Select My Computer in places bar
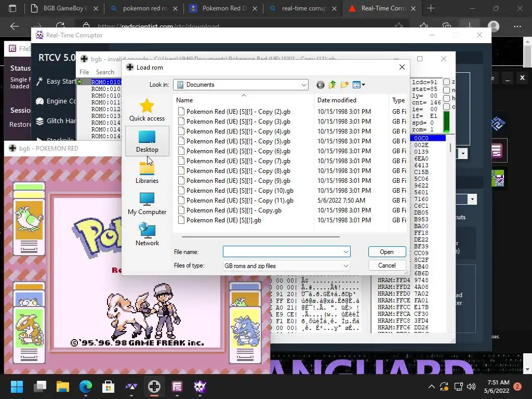532x399 pixels. 147,204
